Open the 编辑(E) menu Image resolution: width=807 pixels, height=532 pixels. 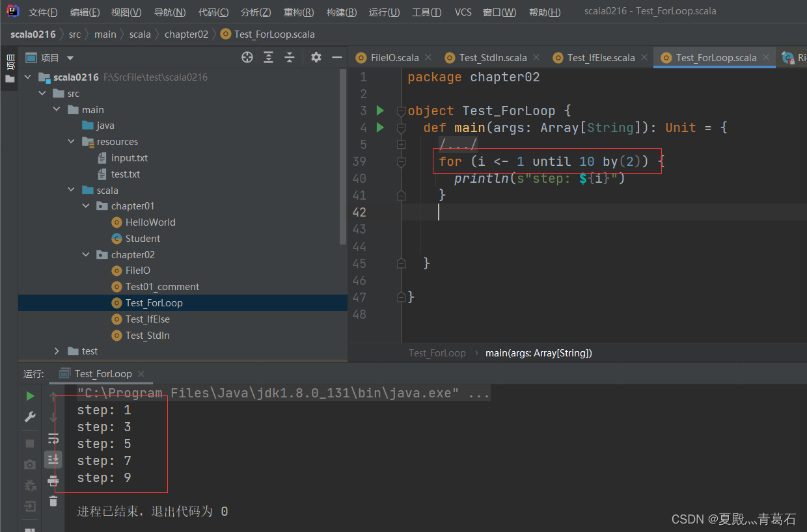click(x=85, y=12)
